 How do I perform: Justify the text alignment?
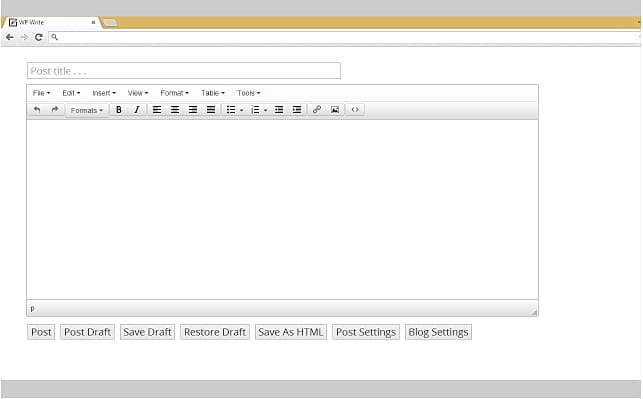[x=211, y=110]
